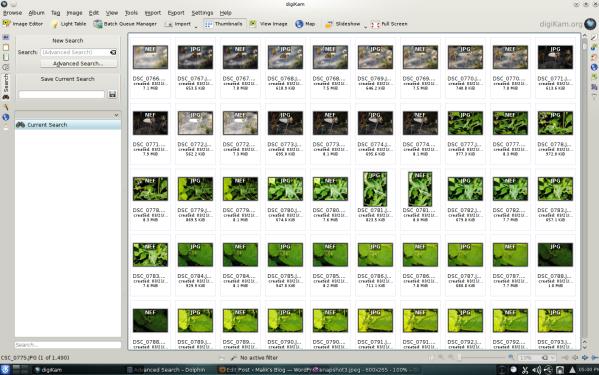Open the Timeline sidebar tab icon
Screen dimensions: 599x375
[6, 67]
